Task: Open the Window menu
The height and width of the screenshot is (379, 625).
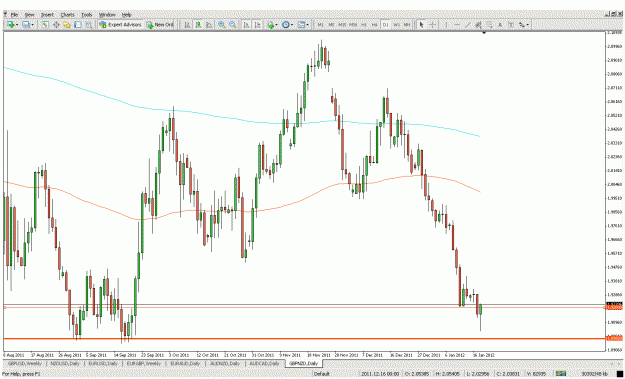Action: pyautogui.click(x=107, y=15)
